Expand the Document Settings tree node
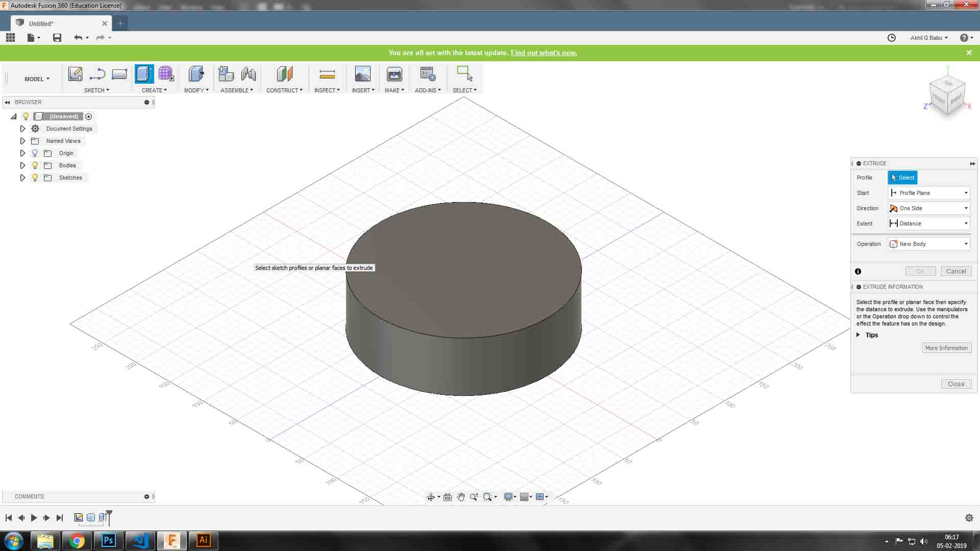Viewport: 980px width, 551px height. [x=22, y=129]
